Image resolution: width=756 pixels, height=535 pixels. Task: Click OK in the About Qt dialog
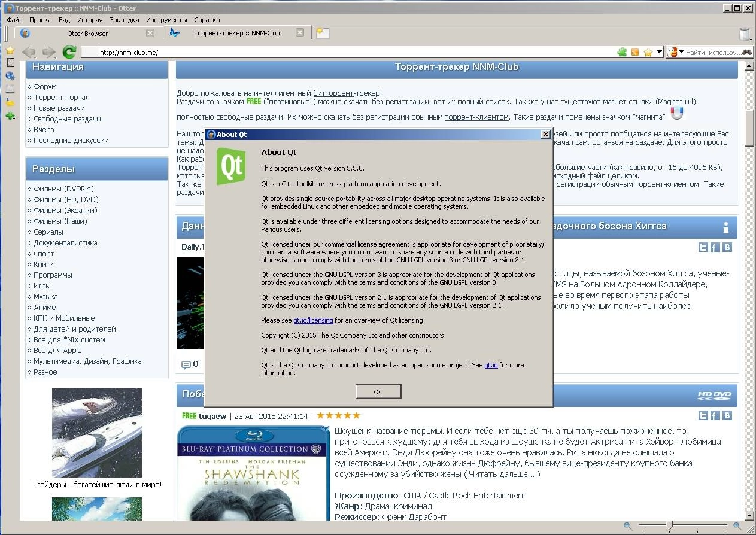click(378, 391)
